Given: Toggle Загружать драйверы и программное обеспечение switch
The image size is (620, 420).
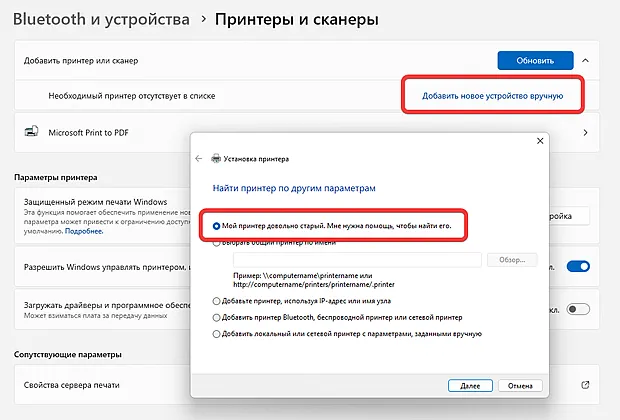Looking at the screenshot, I should pos(578,309).
